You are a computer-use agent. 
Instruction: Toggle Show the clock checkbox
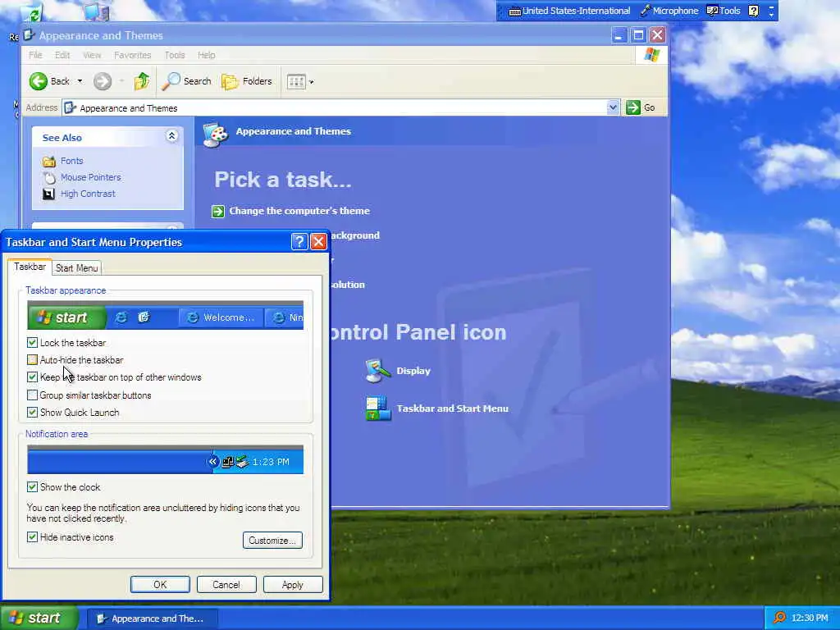tap(32, 487)
